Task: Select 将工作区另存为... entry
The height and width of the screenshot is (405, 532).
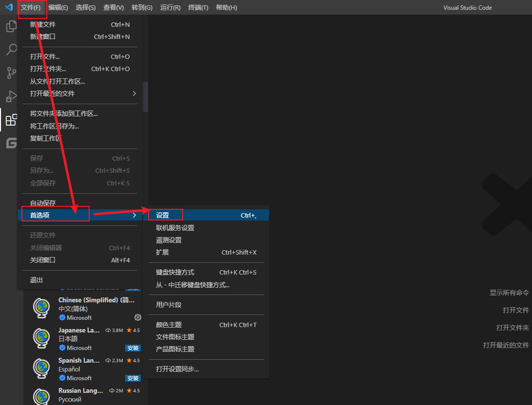Action: pyautogui.click(x=80, y=126)
